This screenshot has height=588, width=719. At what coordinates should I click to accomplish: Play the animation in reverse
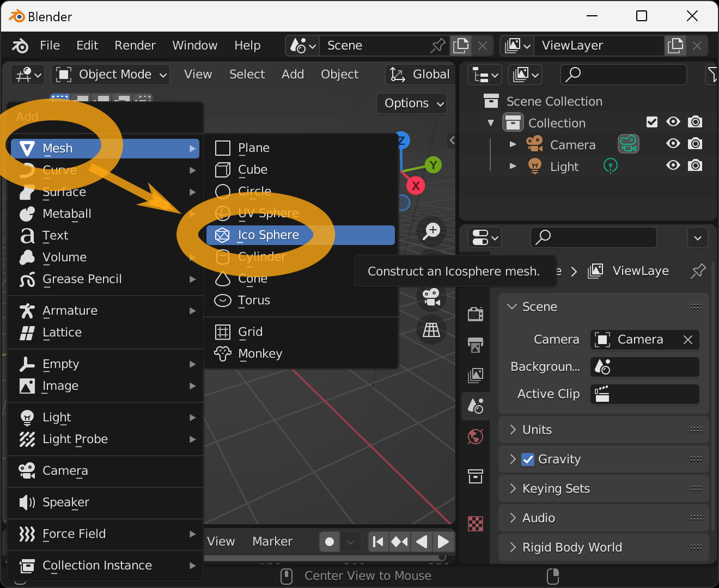pos(421,542)
